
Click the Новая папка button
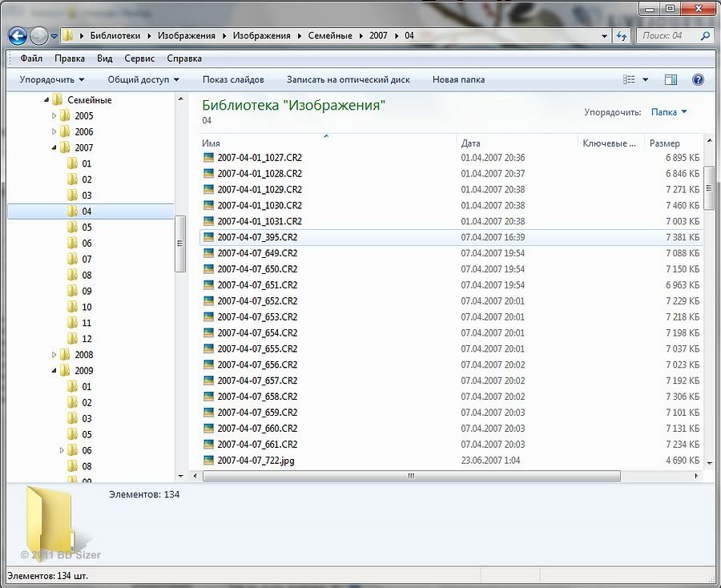[x=458, y=79]
